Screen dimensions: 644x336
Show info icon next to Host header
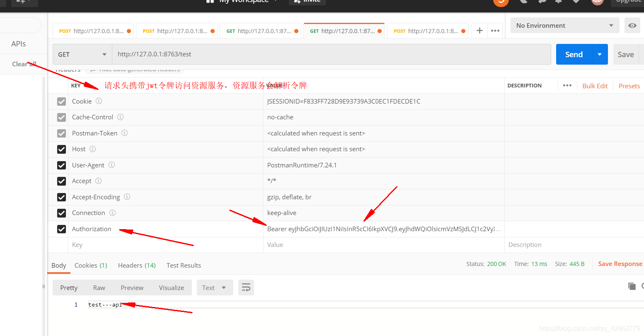pyautogui.click(x=92, y=149)
